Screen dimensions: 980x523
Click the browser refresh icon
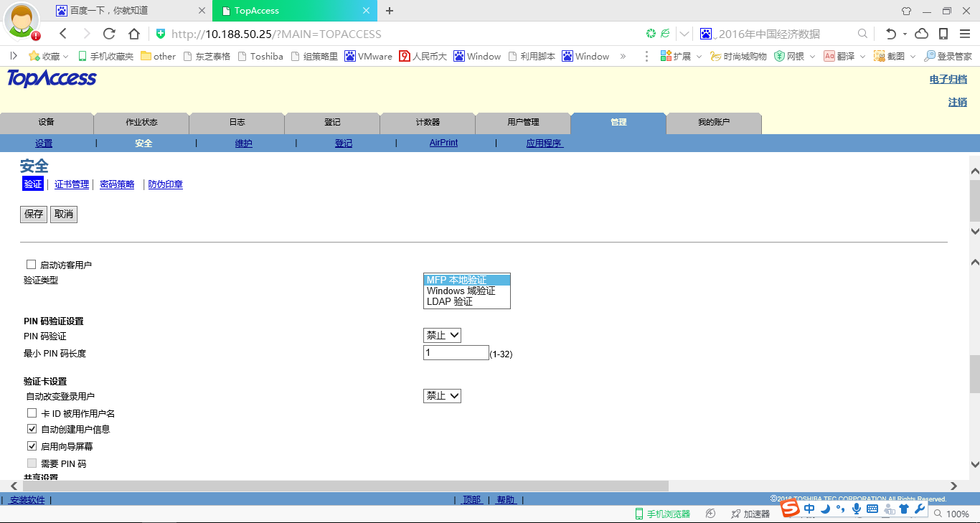(109, 34)
